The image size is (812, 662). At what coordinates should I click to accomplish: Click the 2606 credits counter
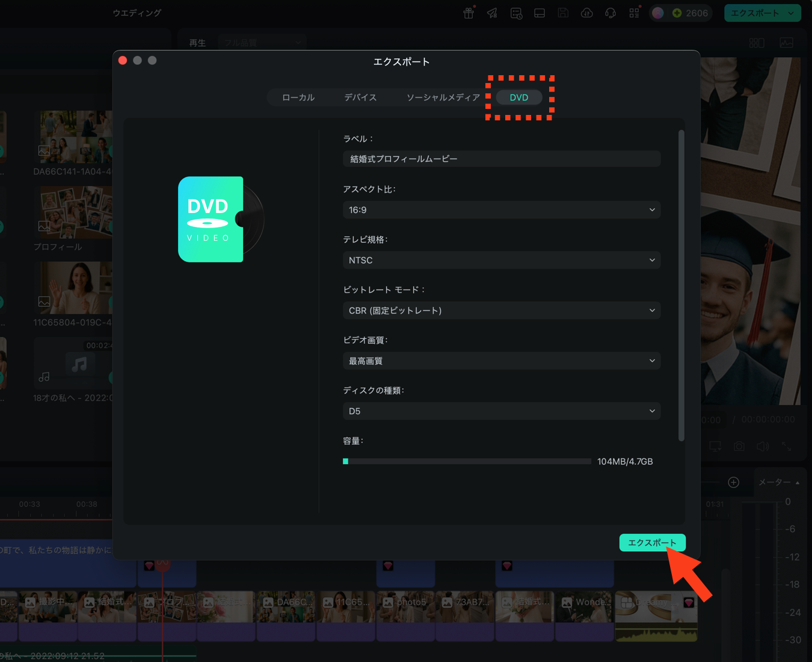tap(691, 13)
